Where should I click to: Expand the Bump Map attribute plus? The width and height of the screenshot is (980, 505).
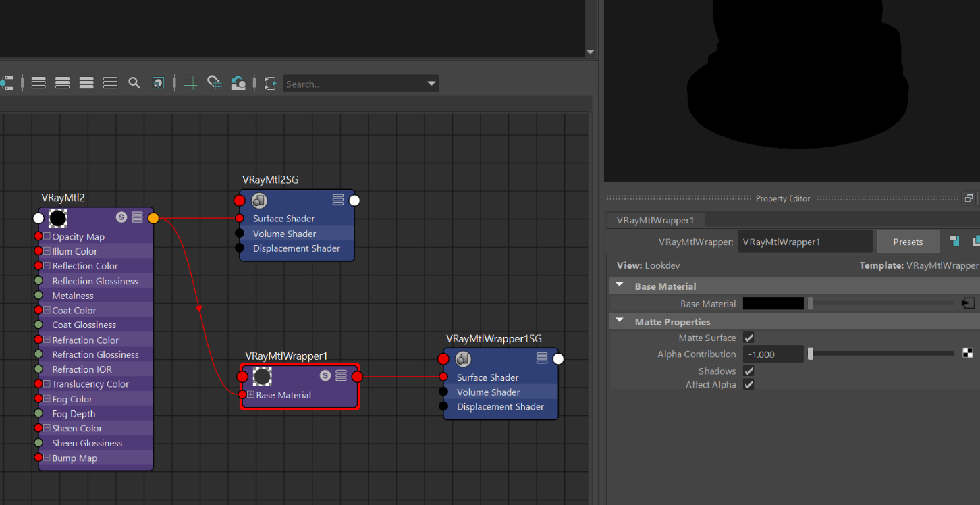[47, 458]
